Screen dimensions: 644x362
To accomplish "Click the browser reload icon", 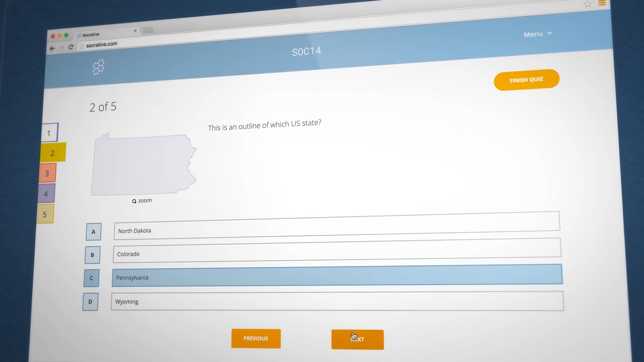I will click(x=71, y=47).
